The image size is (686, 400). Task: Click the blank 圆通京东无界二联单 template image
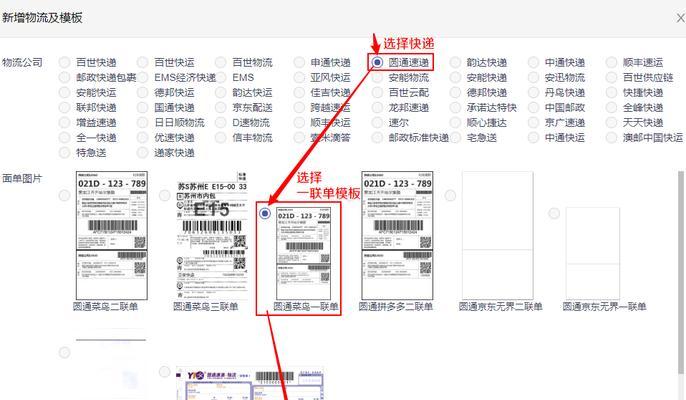[498, 235]
